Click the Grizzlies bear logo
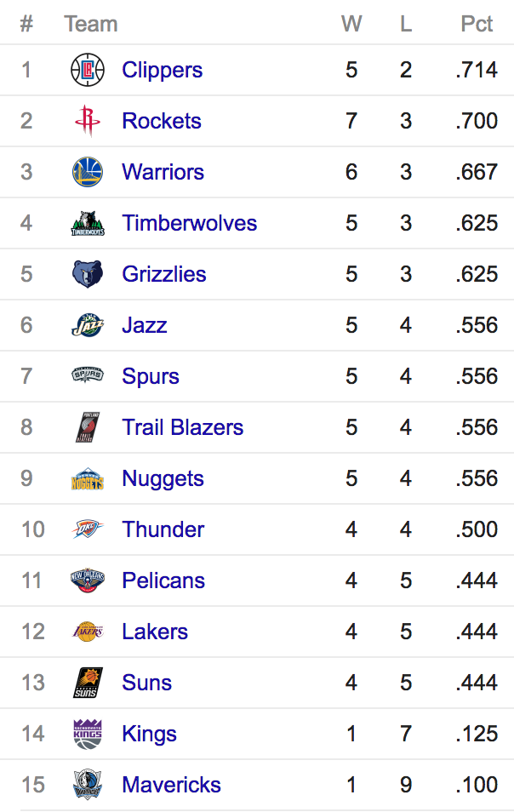Viewport: 514px width, 812px height. (88, 274)
